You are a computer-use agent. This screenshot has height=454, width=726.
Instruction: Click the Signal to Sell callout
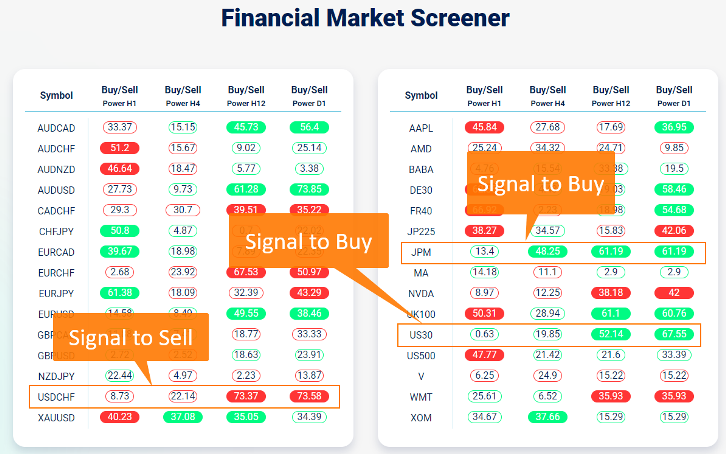(x=131, y=338)
